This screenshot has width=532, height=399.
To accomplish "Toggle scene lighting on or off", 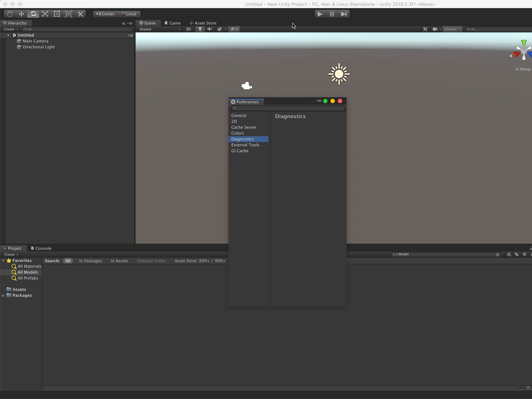I will pyautogui.click(x=200, y=29).
